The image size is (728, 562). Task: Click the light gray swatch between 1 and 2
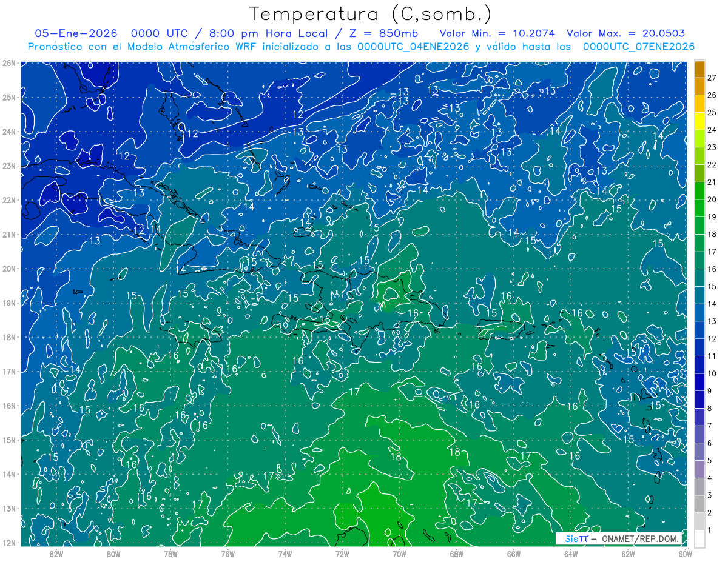click(x=699, y=521)
